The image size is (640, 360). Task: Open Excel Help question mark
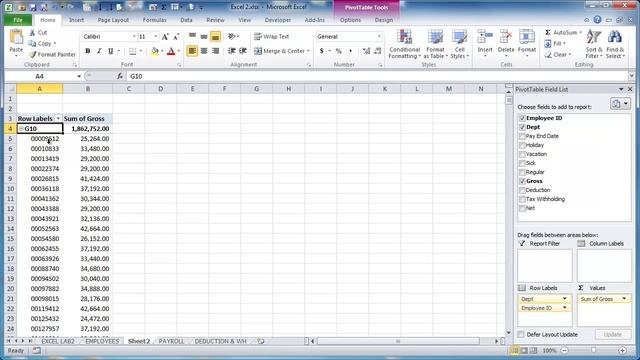tap(597, 20)
